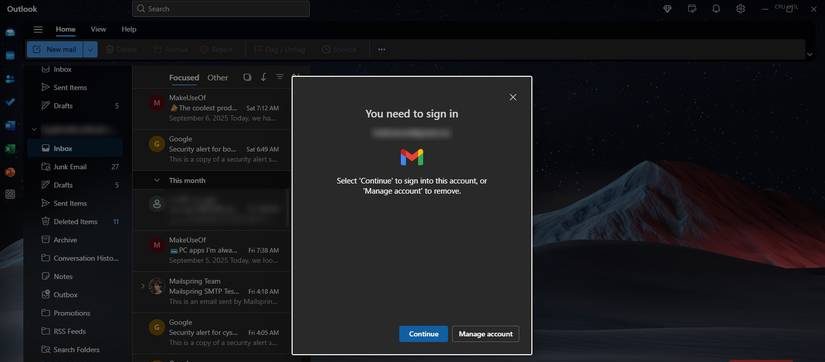Open Google 'Security alert for cys...' email
The height and width of the screenshot is (362, 825).
tap(211, 333)
